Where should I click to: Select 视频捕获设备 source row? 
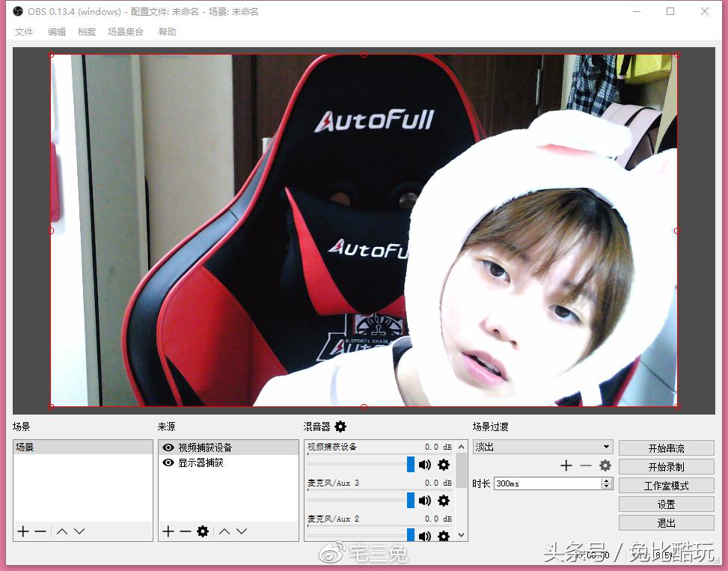tap(228, 448)
